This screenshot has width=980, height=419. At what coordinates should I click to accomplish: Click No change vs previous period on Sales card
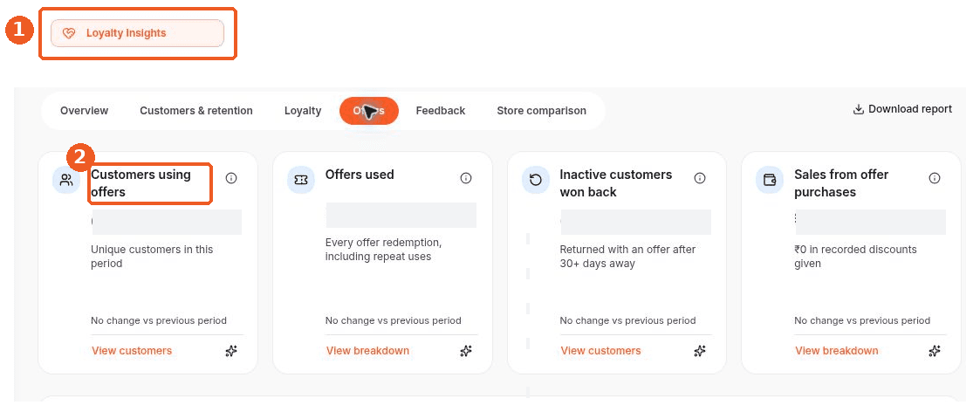click(x=862, y=321)
